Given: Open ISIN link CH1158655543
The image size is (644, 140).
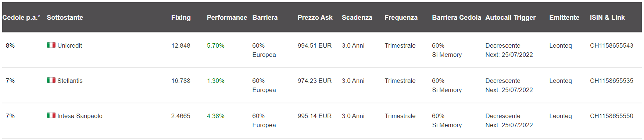Looking at the screenshot, I should click(612, 45).
